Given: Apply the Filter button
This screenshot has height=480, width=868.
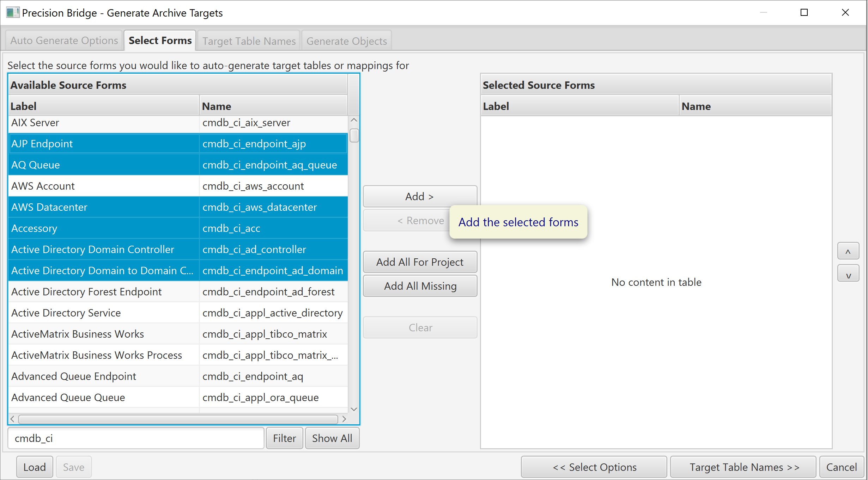Looking at the screenshot, I should 284,438.
